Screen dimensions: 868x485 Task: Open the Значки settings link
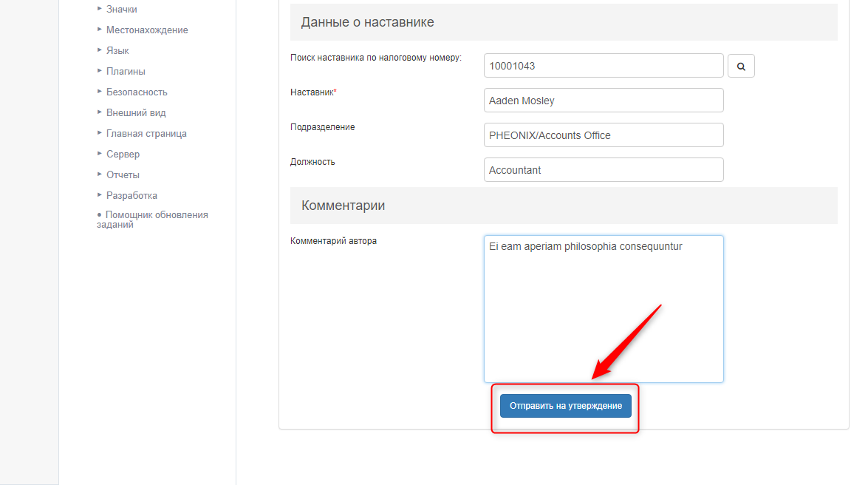point(122,9)
